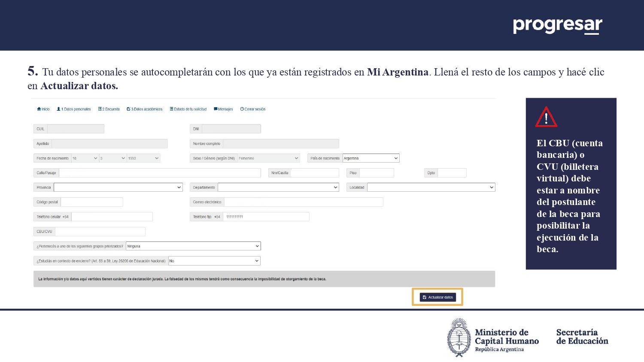Expand the Departamento dropdown
This screenshot has width=644, height=362.
point(278,187)
